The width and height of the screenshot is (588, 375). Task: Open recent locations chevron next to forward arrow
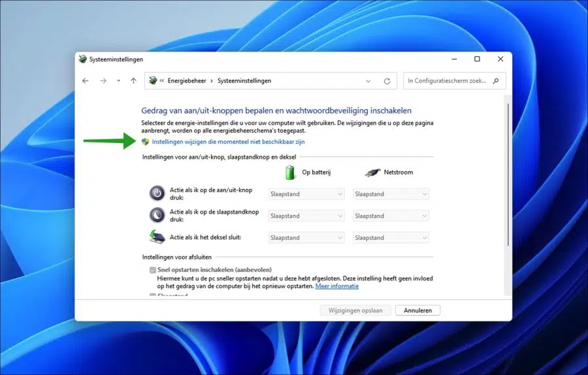(x=118, y=80)
